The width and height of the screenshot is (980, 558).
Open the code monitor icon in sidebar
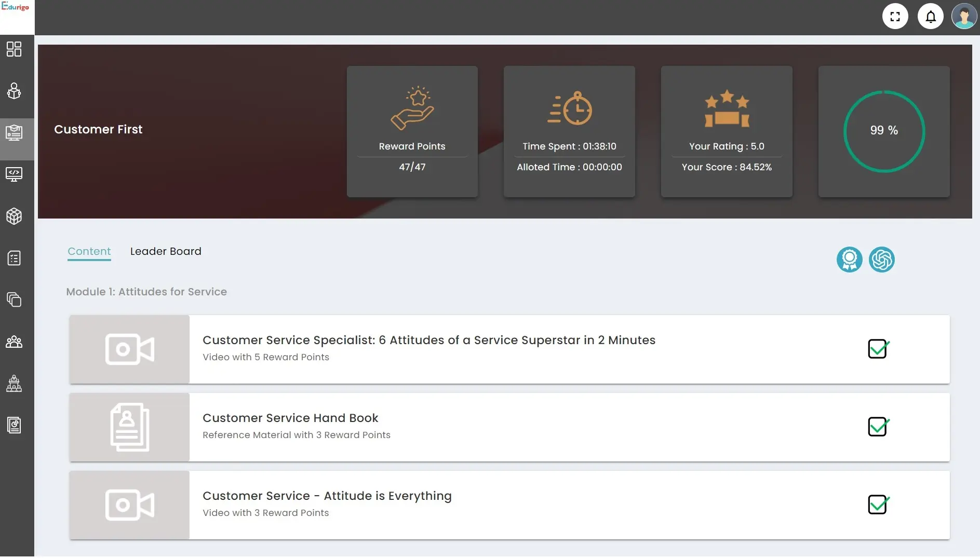pyautogui.click(x=14, y=174)
